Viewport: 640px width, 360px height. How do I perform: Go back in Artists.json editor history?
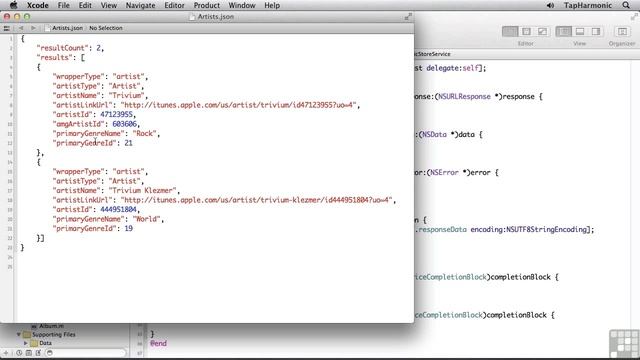[21, 28]
